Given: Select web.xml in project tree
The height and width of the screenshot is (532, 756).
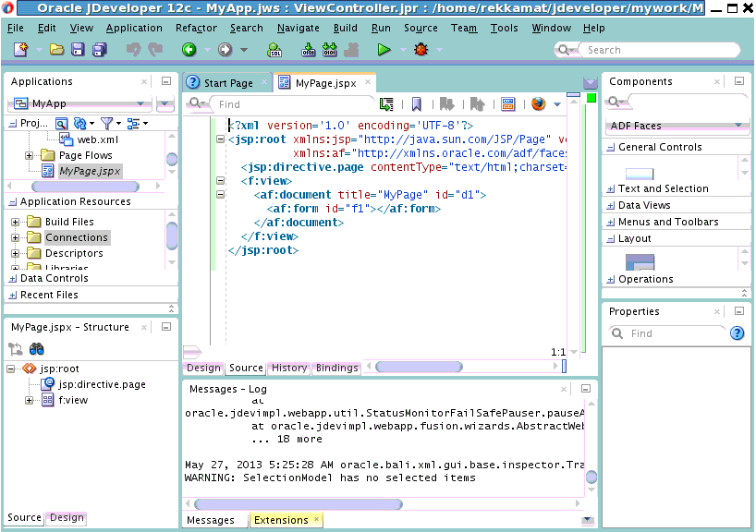Looking at the screenshot, I should coord(97,139).
